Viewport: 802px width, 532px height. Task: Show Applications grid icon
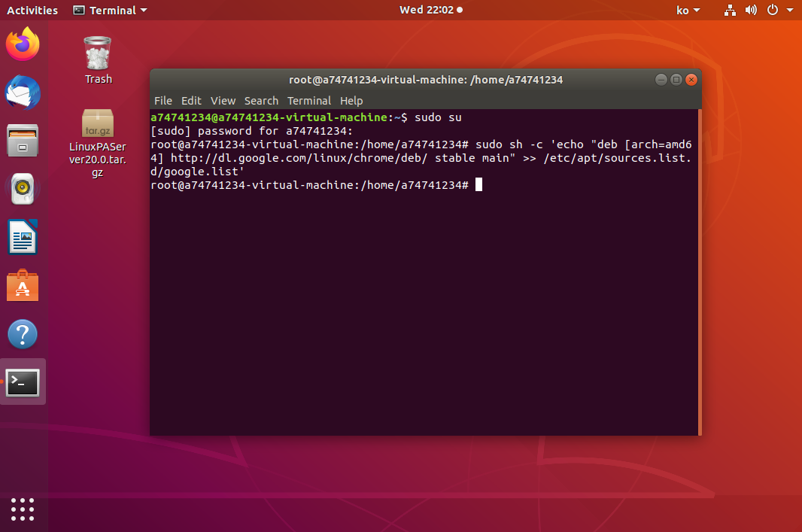(x=23, y=509)
